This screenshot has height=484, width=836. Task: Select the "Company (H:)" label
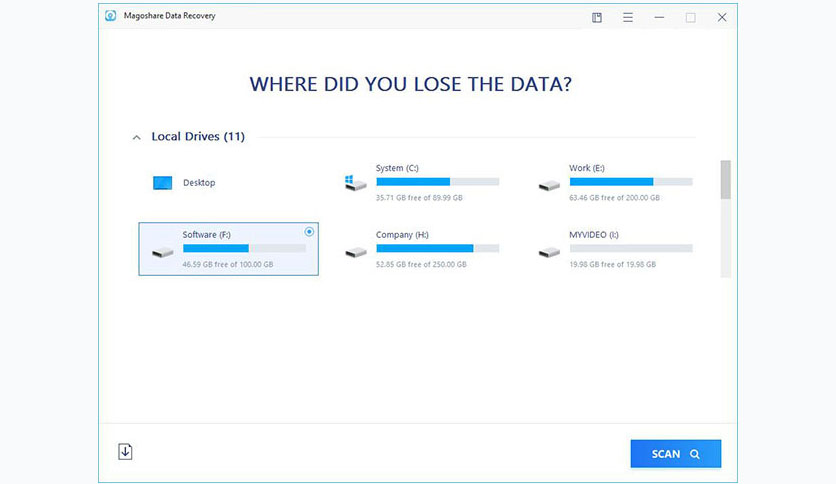point(402,235)
